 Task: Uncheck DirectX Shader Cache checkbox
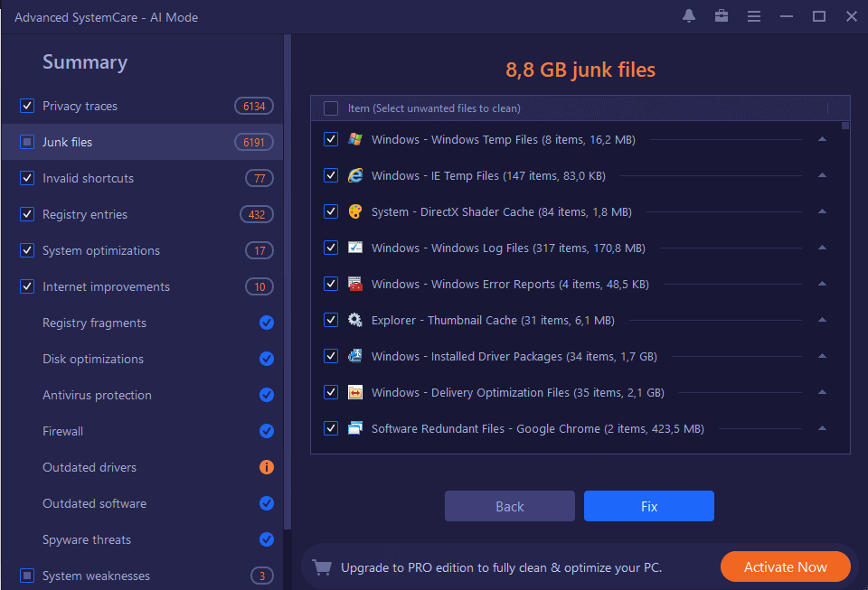(x=331, y=211)
